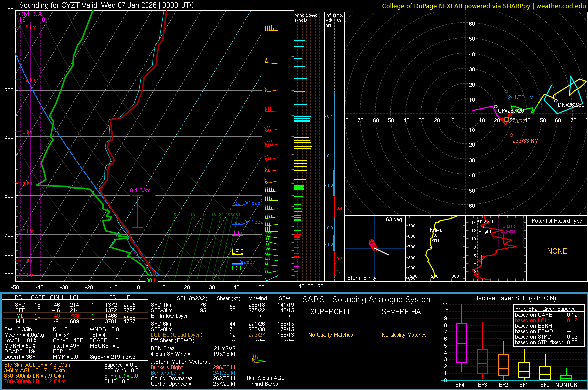Click the Sfc-3km AGL LR value
This screenshot has width=588, height=390.
(x=37, y=365)
